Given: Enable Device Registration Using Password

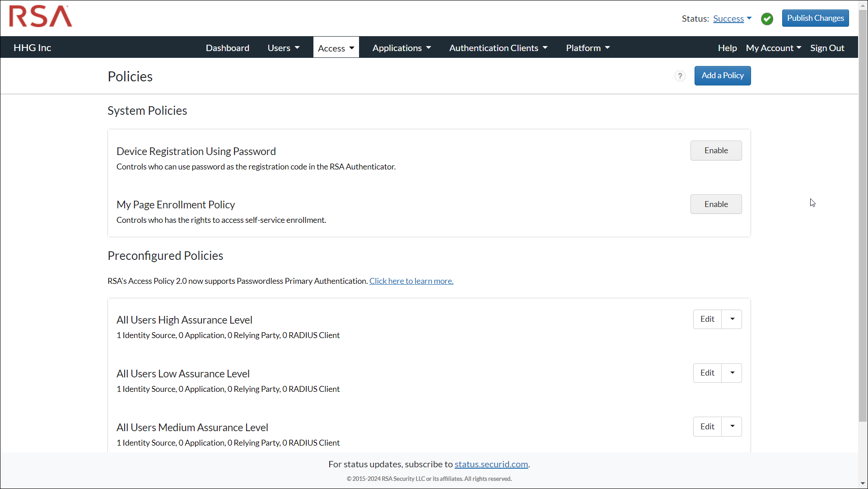Looking at the screenshot, I should coord(716,150).
